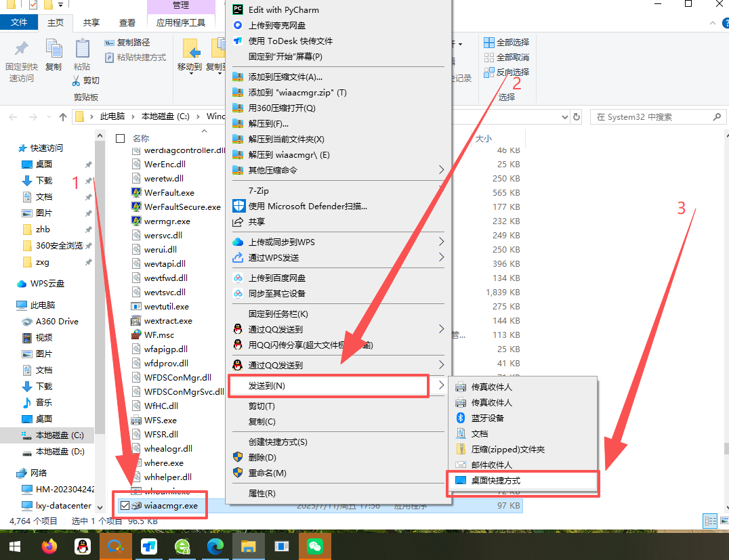
Task: Click 上传到百度网盘 icon
Action: coord(238,278)
